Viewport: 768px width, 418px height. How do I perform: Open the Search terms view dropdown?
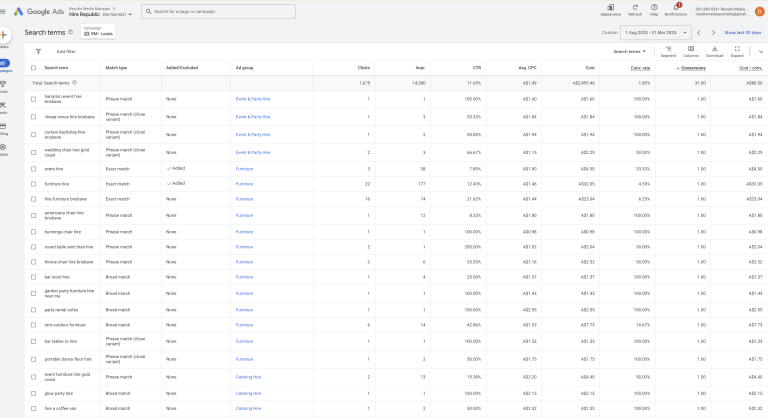click(629, 51)
